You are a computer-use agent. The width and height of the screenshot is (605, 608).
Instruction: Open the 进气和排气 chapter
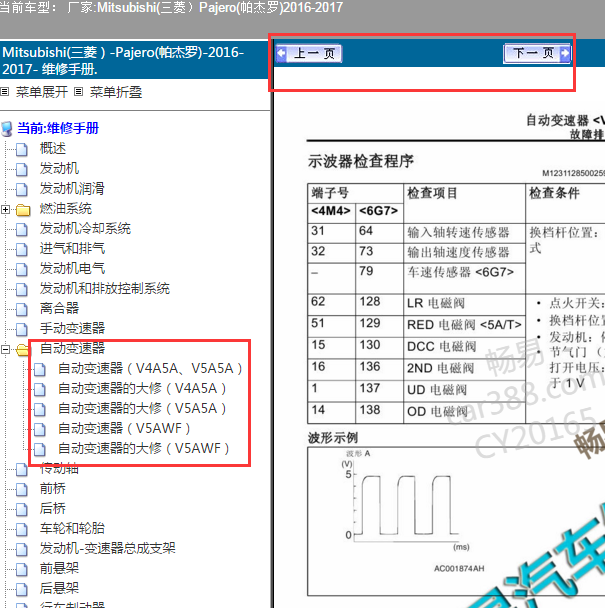click(72, 249)
